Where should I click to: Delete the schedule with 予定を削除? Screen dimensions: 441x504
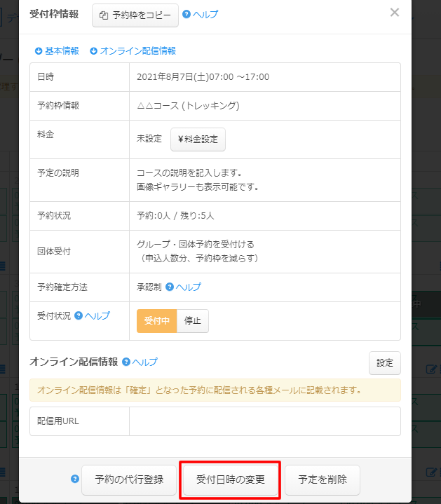[x=323, y=480]
